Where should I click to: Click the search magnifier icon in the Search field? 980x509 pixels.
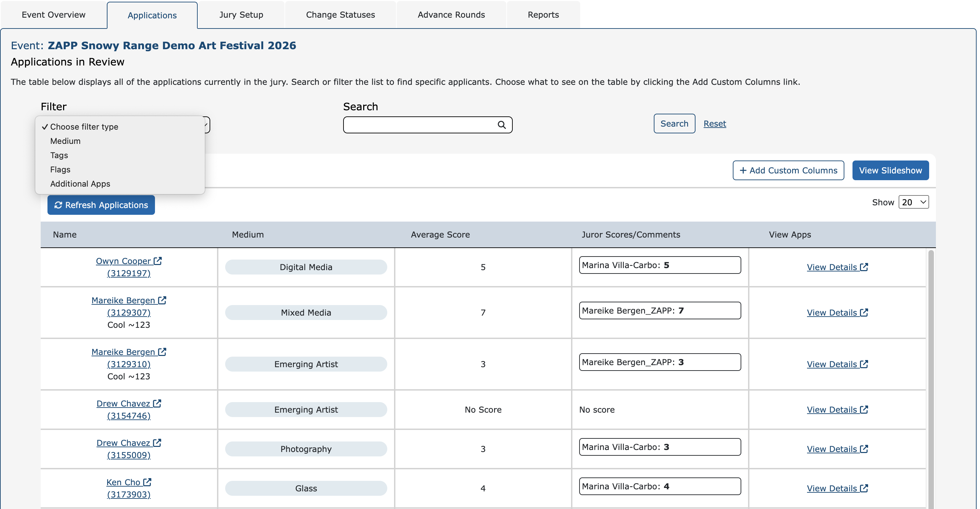(x=502, y=125)
